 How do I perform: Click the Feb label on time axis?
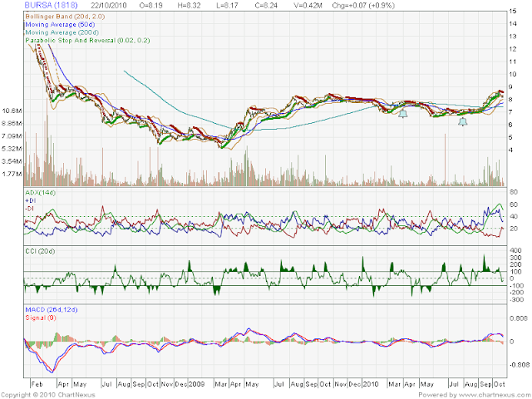pos(37,384)
